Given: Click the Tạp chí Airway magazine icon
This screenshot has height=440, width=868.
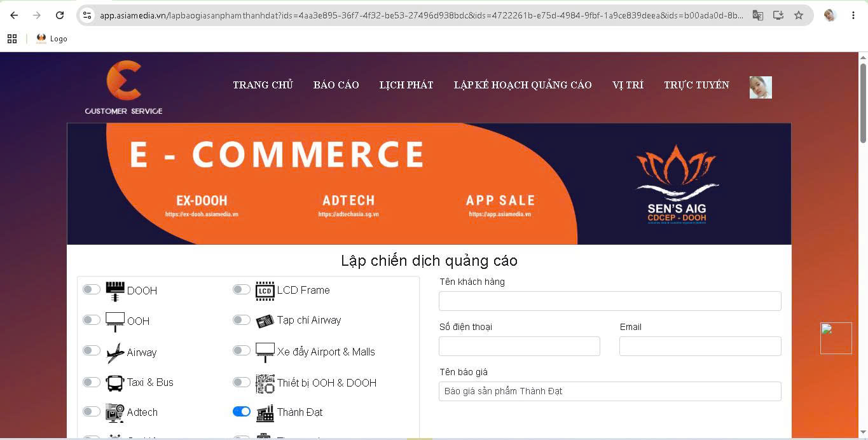Looking at the screenshot, I should click(x=265, y=321).
